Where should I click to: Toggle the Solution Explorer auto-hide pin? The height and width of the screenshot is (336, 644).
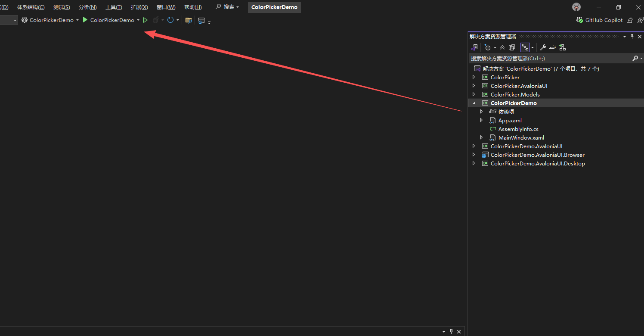(632, 37)
